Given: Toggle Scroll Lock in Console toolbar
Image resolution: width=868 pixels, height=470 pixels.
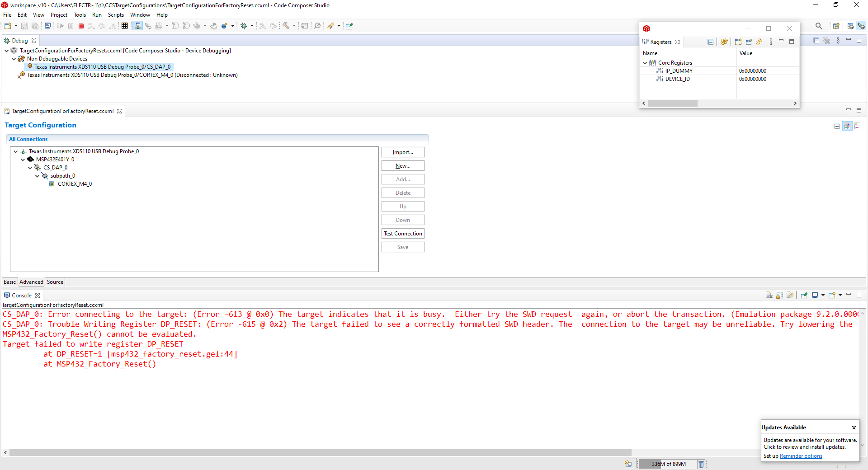Looking at the screenshot, I should pyautogui.click(x=780, y=296).
